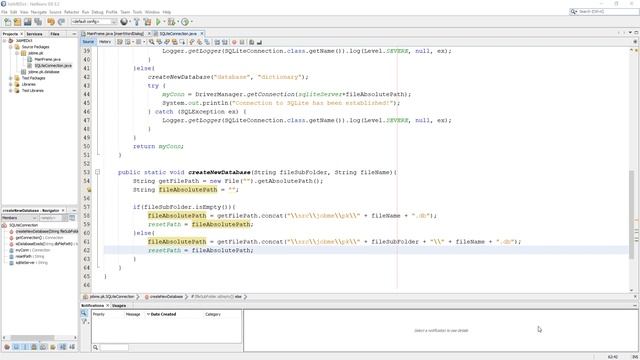Open the Debug Project dropdown arrow

(x=178, y=22)
